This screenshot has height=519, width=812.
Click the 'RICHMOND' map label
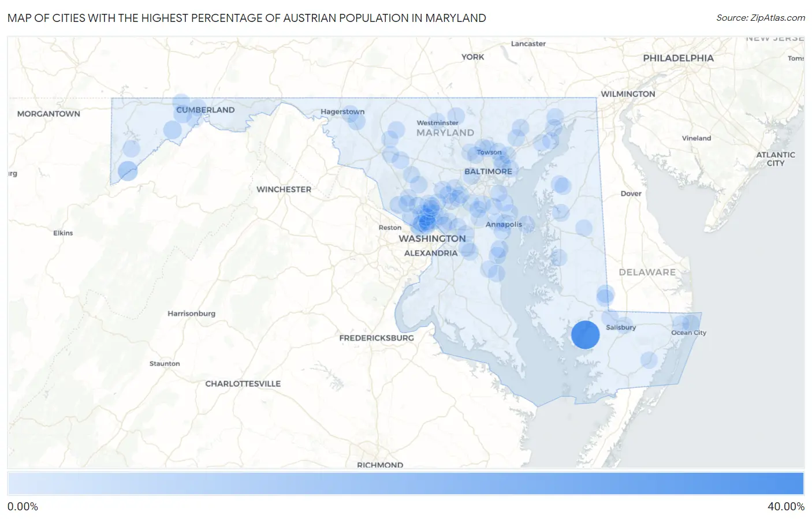click(x=380, y=465)
